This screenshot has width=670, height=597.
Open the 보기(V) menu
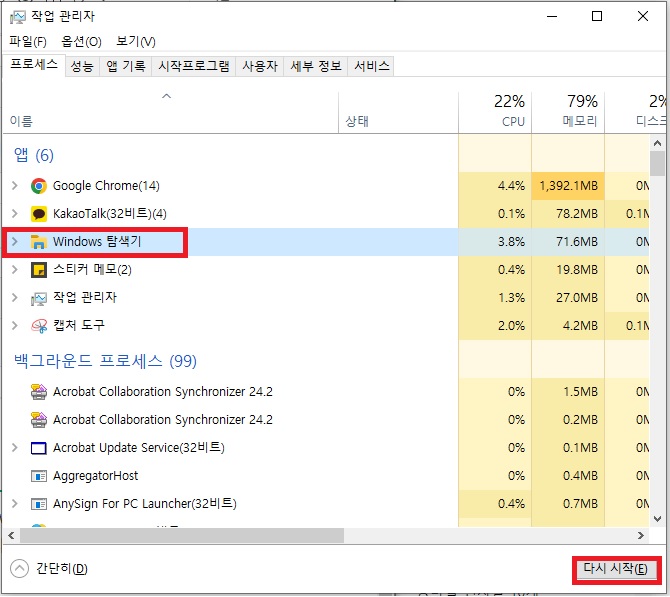[x=136, y=41]
